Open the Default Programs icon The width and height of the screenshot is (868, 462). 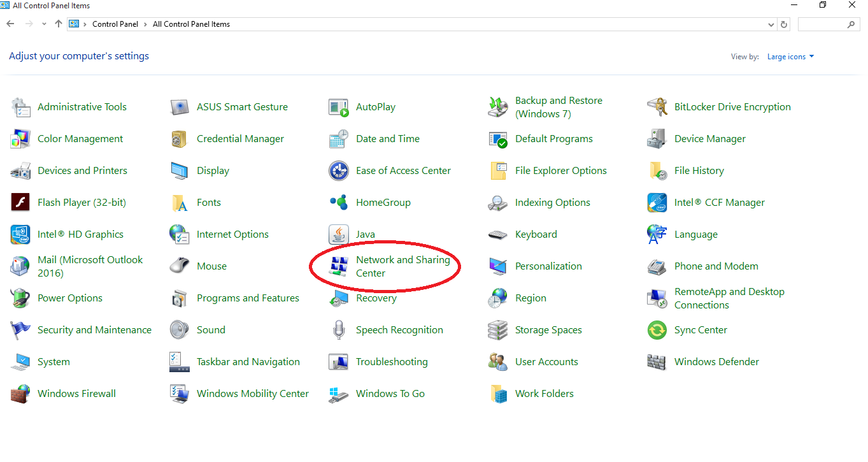498,139
